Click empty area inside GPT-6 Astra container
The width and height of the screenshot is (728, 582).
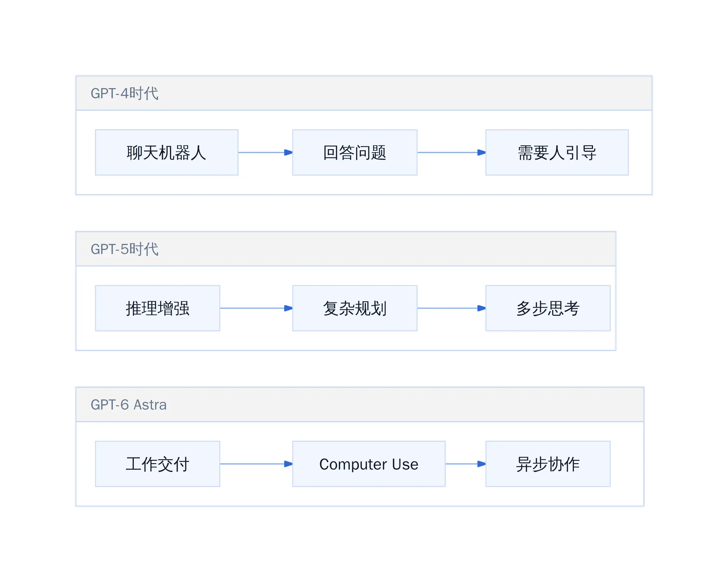(x=360, y=497)
